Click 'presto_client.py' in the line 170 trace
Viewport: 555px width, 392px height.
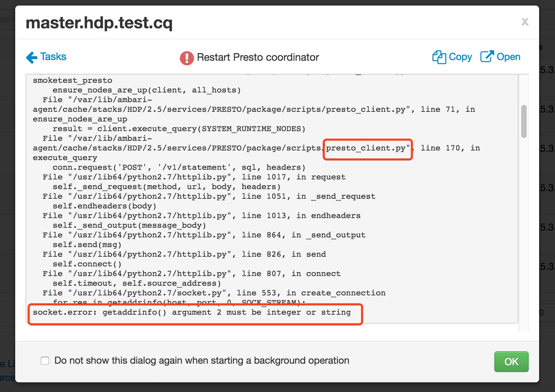click(366, 148)
